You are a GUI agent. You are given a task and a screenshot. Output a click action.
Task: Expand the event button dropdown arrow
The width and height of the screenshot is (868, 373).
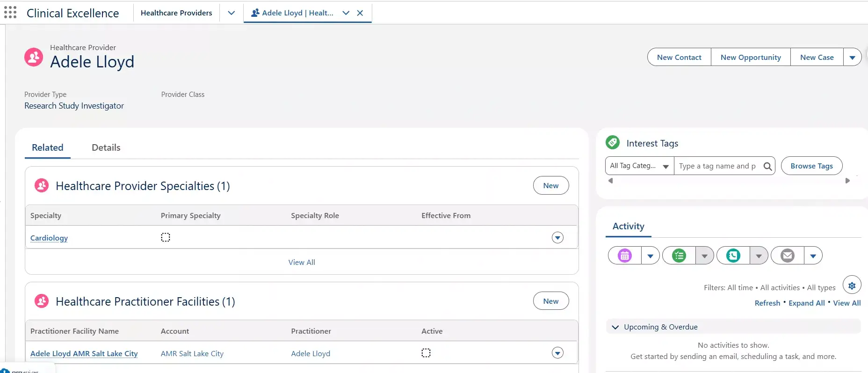(651, 256)
